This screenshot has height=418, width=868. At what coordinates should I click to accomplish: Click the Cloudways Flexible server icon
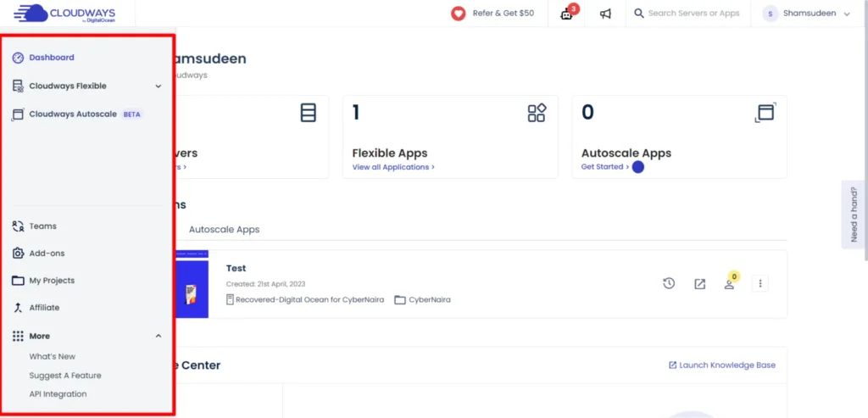point(19,86)
